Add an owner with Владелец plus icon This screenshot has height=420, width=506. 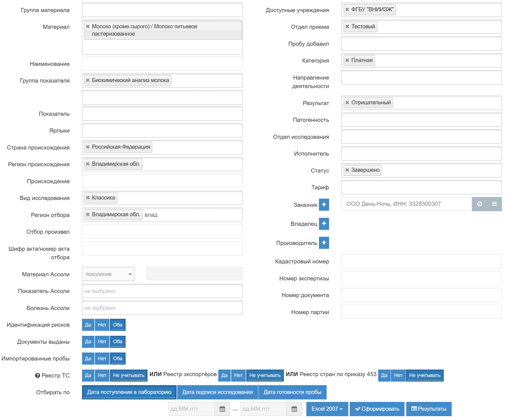tap(324, 224)
